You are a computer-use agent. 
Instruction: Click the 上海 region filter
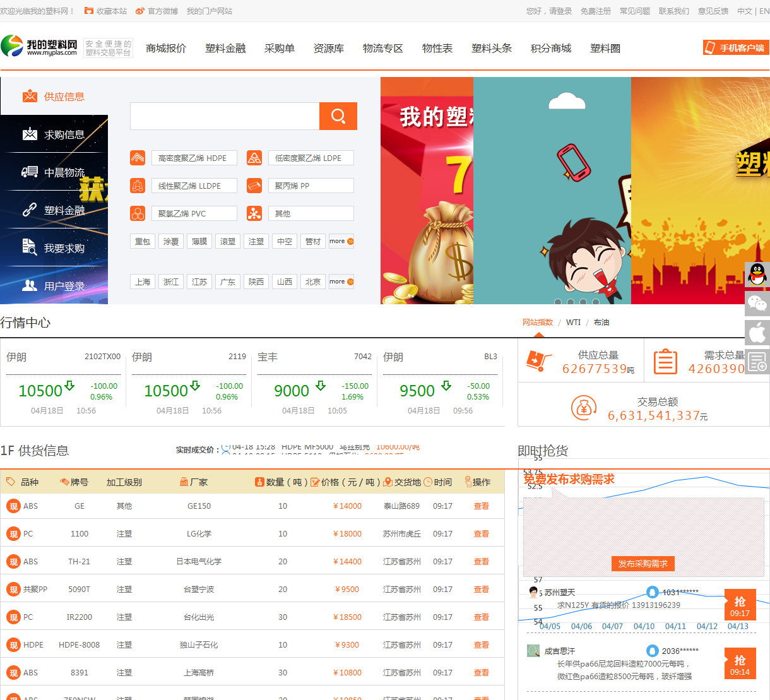coord(143,282)
